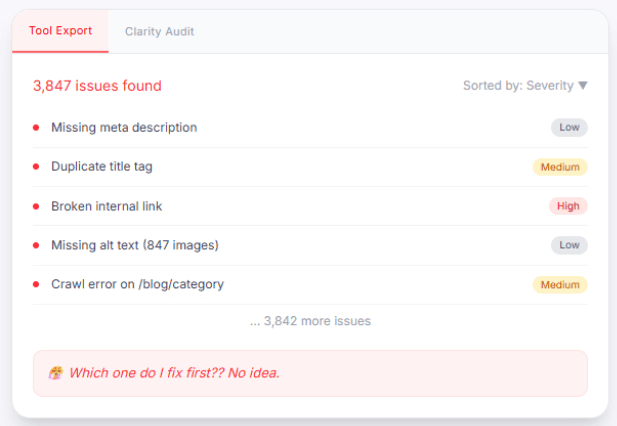Click the red bullet beside Missing alt text
Viewport: 617px width, 426px height.
36,245
